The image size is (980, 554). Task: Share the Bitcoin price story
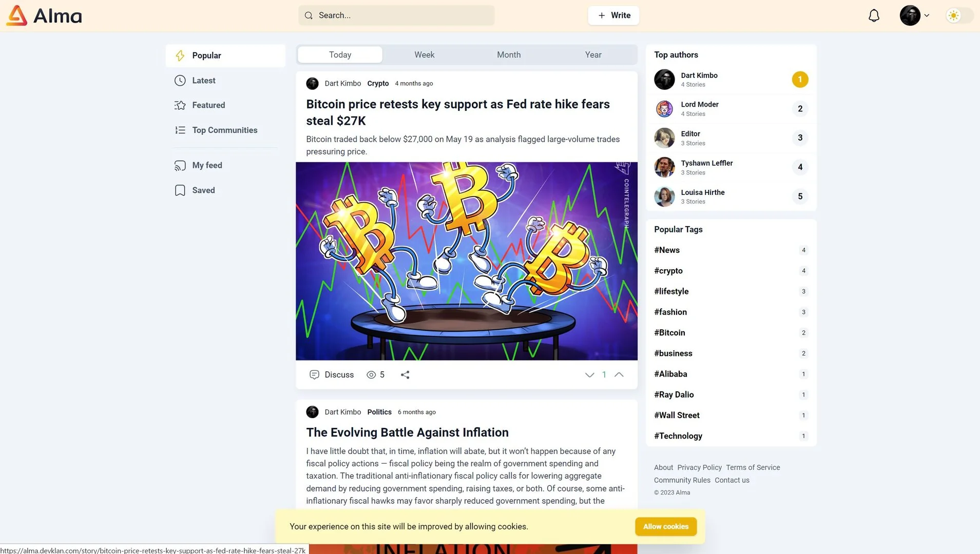(x=405, y=375)
